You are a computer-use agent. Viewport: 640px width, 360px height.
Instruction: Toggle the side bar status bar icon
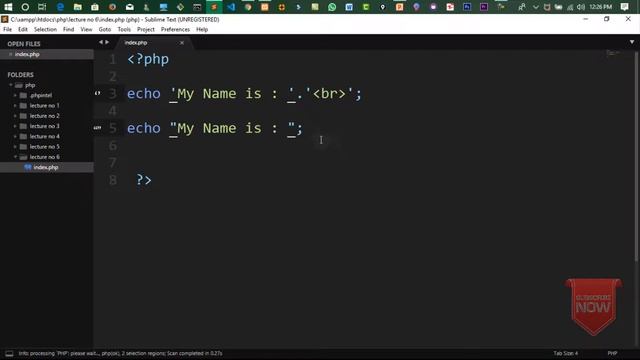click(x=9, y=353)
